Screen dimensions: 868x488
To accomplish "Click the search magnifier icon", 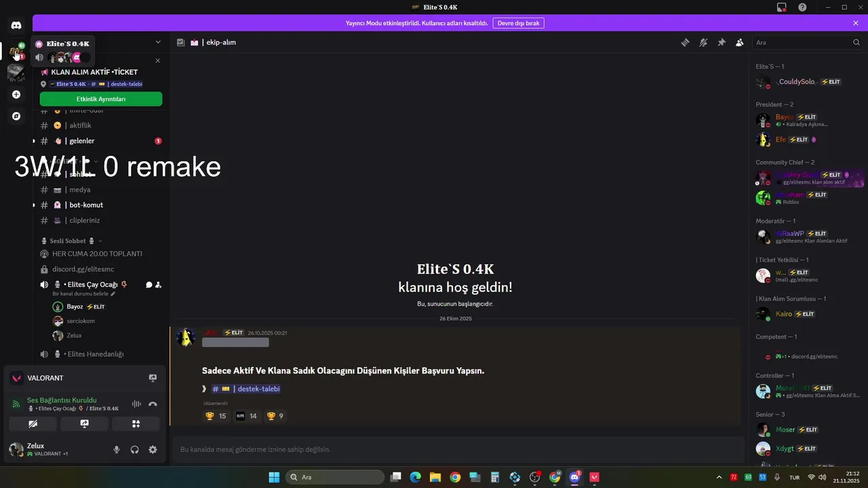I will click(x=856, y=42).
